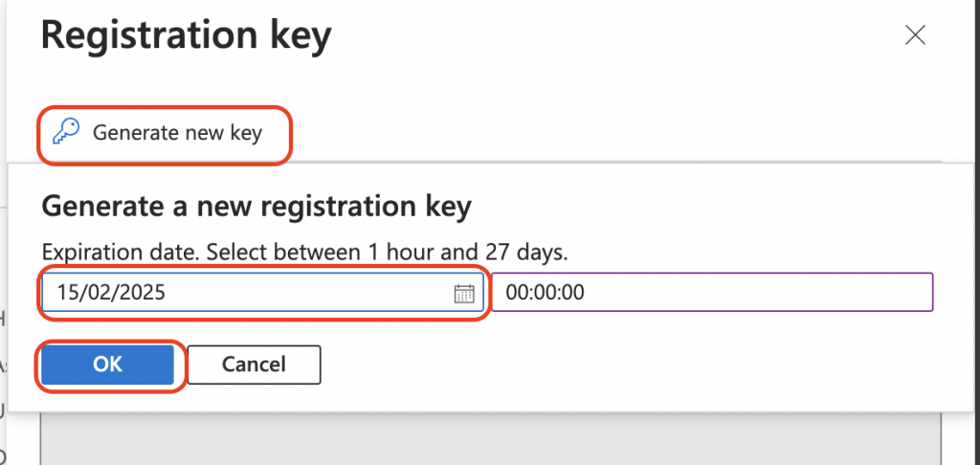Click the blue key icon
The width and height of the screenshot is (980, 465).
coord(66,132)
